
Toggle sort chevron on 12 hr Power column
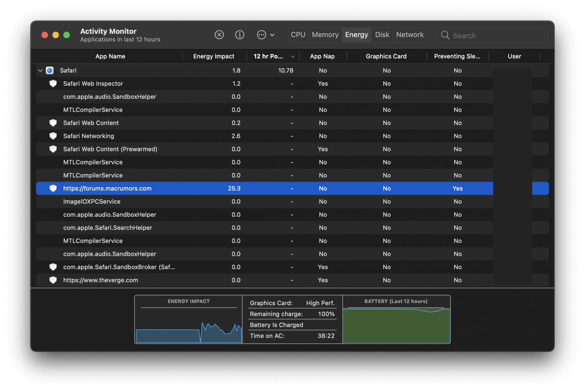pyautogui.click(x=292, y=57)
